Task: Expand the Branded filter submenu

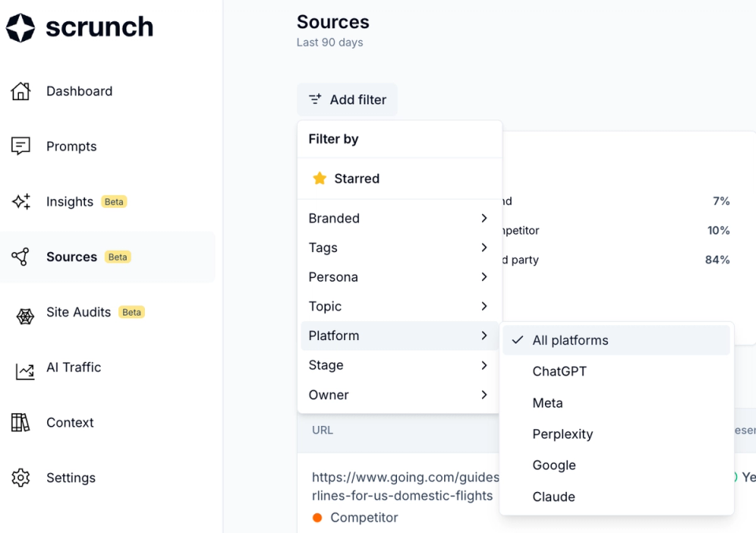Action: coord(400,218)
